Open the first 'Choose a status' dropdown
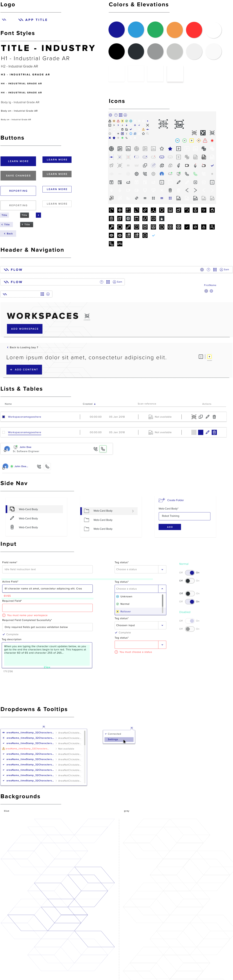 pyautogui.click(x=140, y=569)
